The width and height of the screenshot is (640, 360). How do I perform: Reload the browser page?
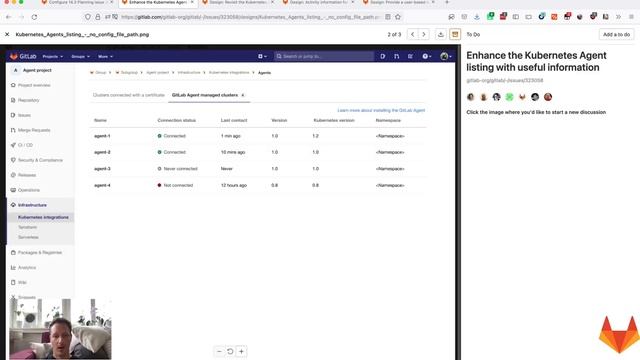[x=34, y=17]
